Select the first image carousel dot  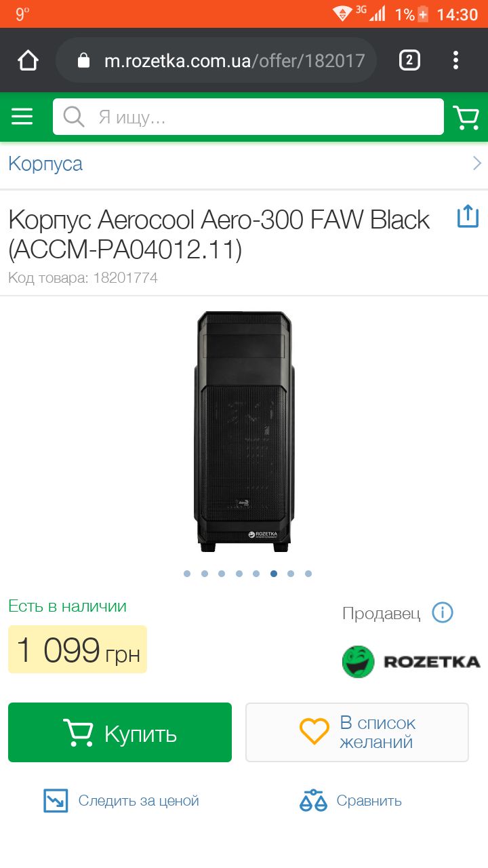coord(187,574)
